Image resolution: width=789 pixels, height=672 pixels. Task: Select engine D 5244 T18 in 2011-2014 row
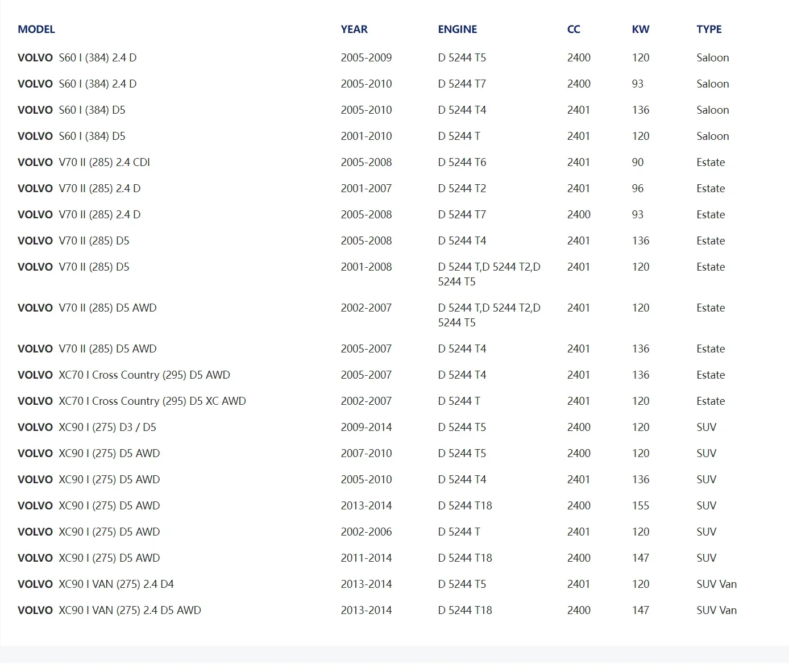(x=465, y=558)
